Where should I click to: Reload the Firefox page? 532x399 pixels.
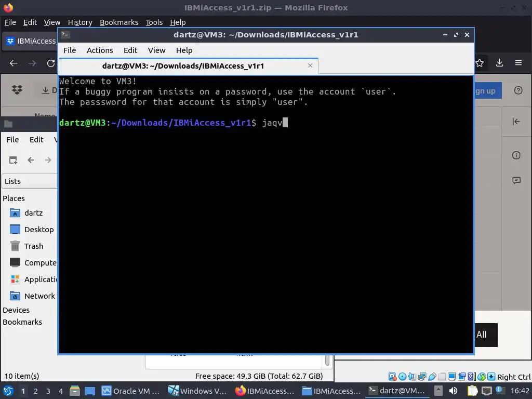click(x=51, y=63)
